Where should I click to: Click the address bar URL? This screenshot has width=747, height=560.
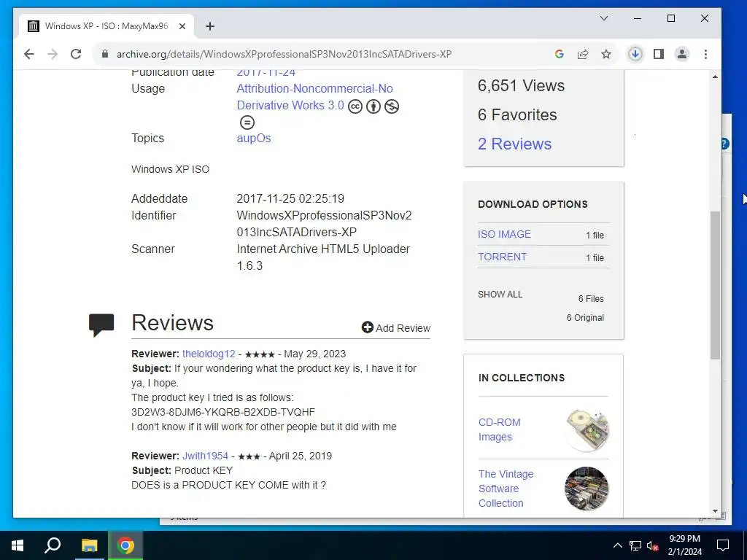(x=284, y=54)
